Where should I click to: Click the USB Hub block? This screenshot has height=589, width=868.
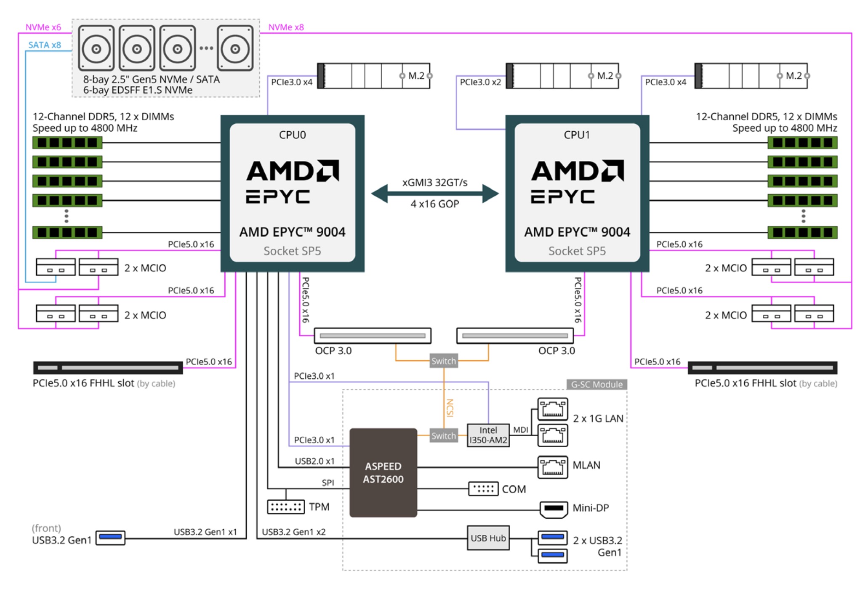[488, 538]
